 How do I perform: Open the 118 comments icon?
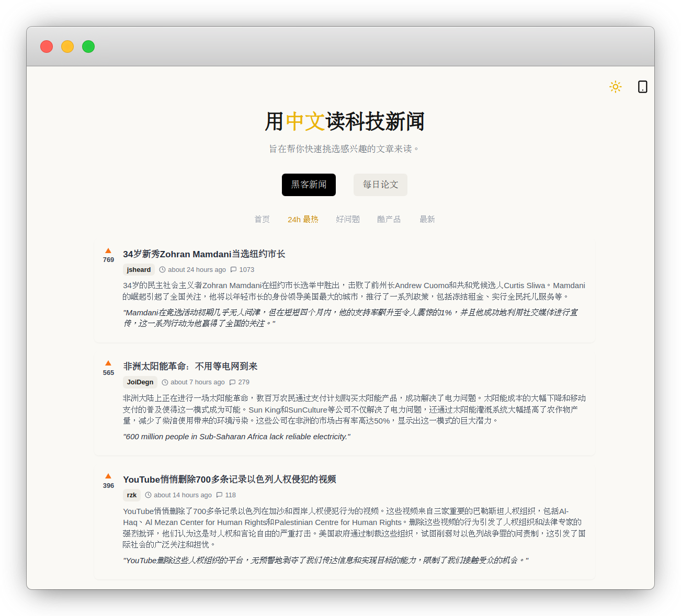220,495
